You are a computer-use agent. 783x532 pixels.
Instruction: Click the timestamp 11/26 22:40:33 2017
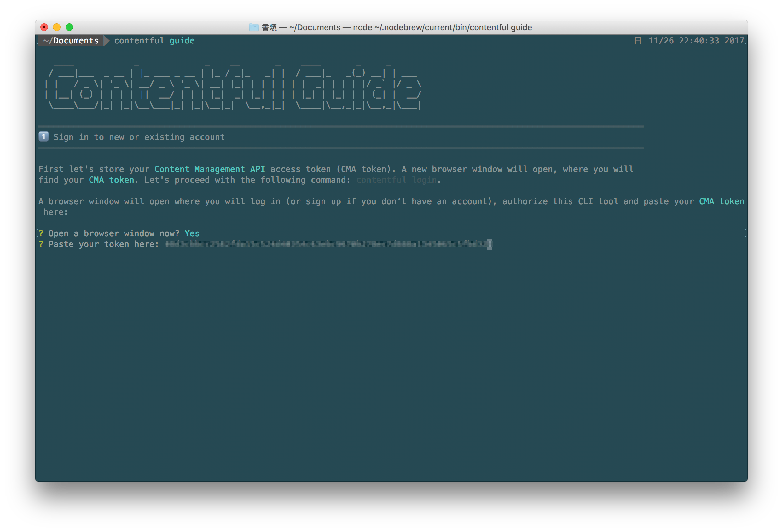click(x=696, y=41)
